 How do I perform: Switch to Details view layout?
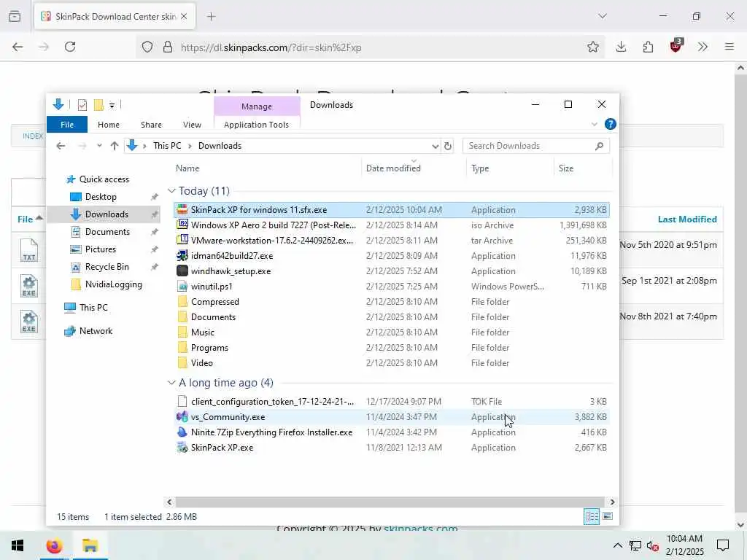(x=592, y=516)
